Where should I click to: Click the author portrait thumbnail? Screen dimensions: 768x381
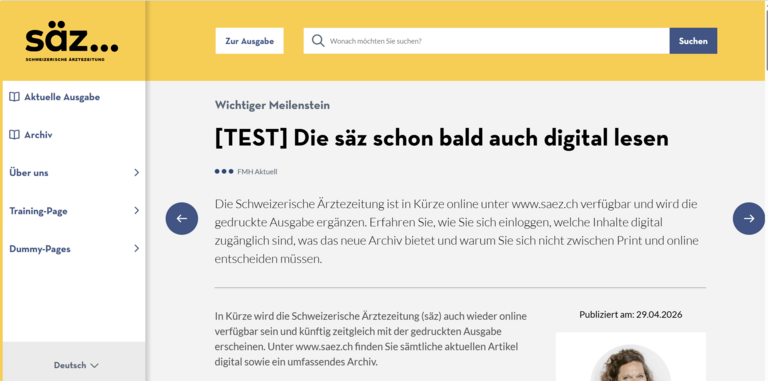[x=630, y=363]
